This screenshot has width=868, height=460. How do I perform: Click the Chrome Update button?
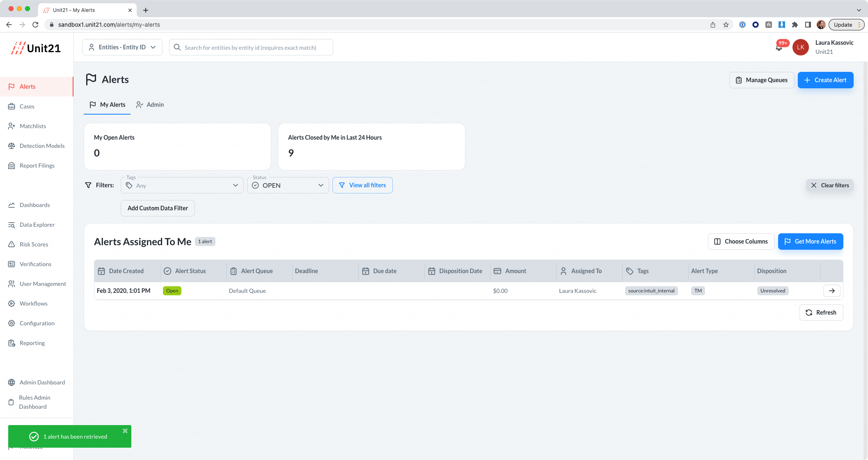(846, 25)
